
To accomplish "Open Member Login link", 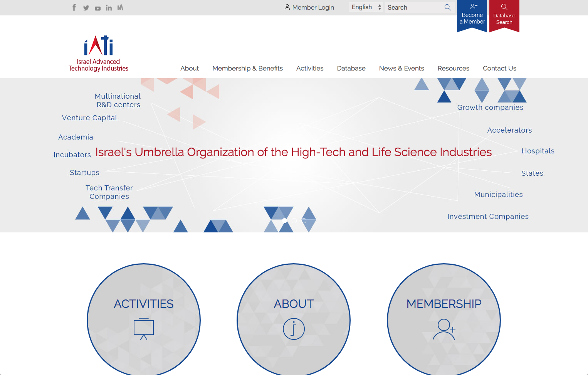I will point(309,7).
